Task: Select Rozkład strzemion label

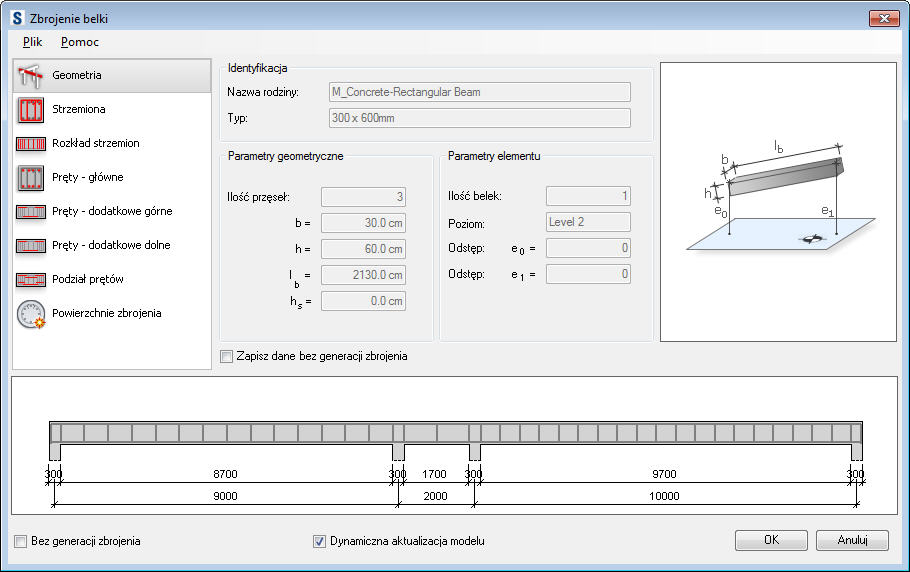Action: pyautogui.click(x=96, y=143)
